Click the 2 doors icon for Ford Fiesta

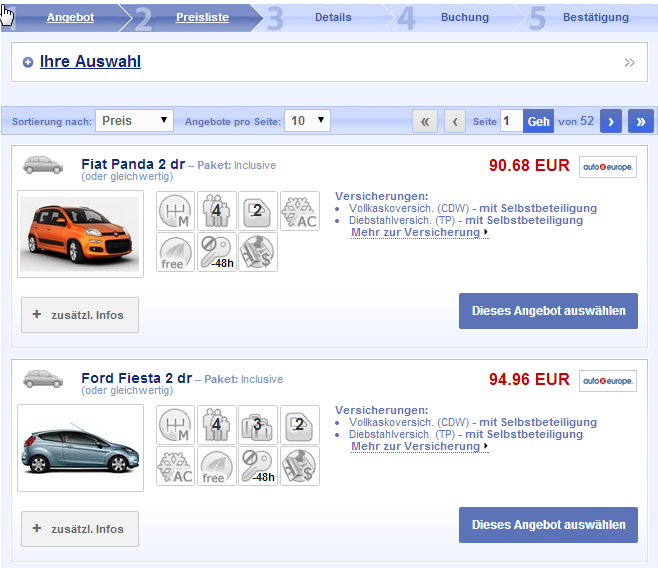[x=300, y=425]
